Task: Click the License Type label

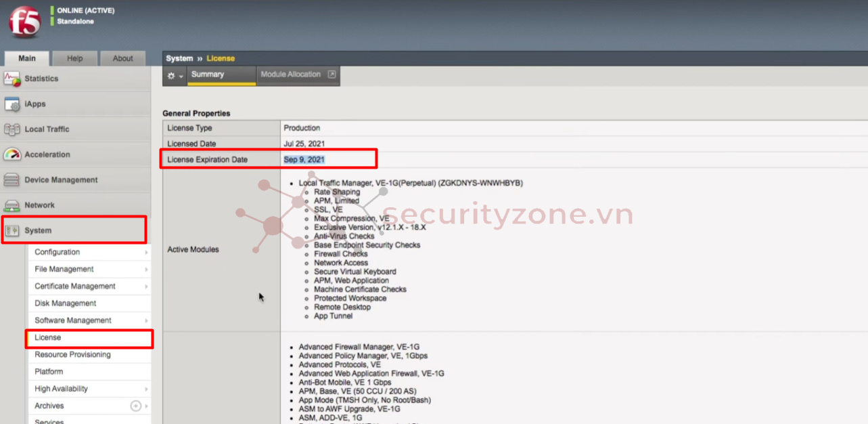Action: [189, 128]
